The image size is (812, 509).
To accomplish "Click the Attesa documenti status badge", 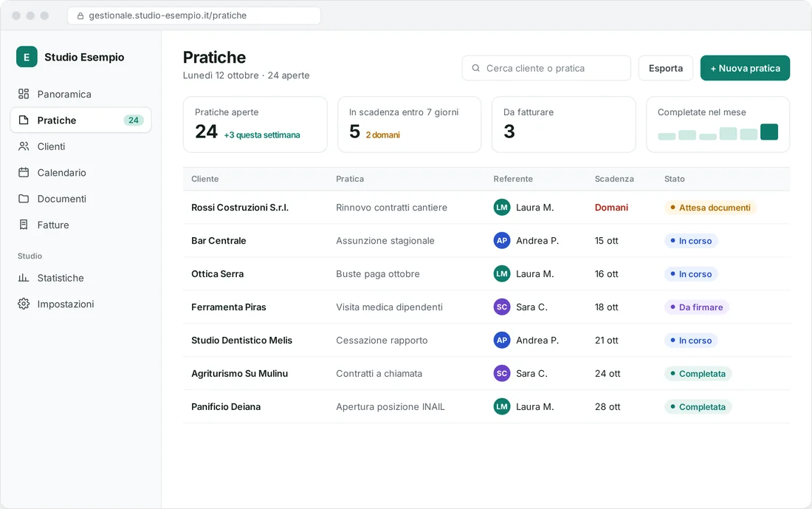I will (710, 208).
